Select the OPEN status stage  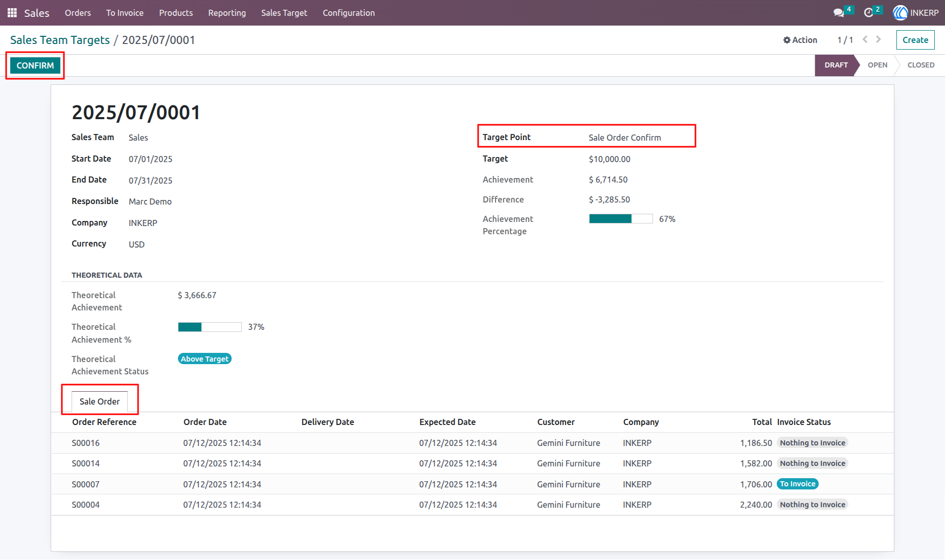(x=877, y=65)
